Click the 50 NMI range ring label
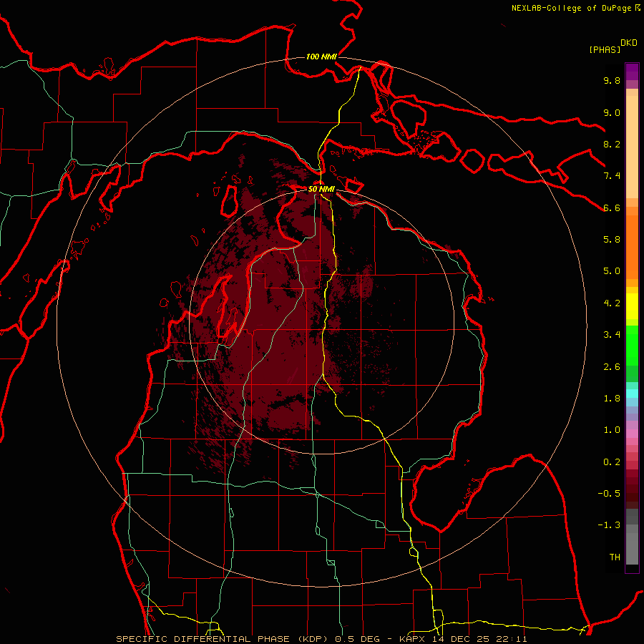 (321, 190)
